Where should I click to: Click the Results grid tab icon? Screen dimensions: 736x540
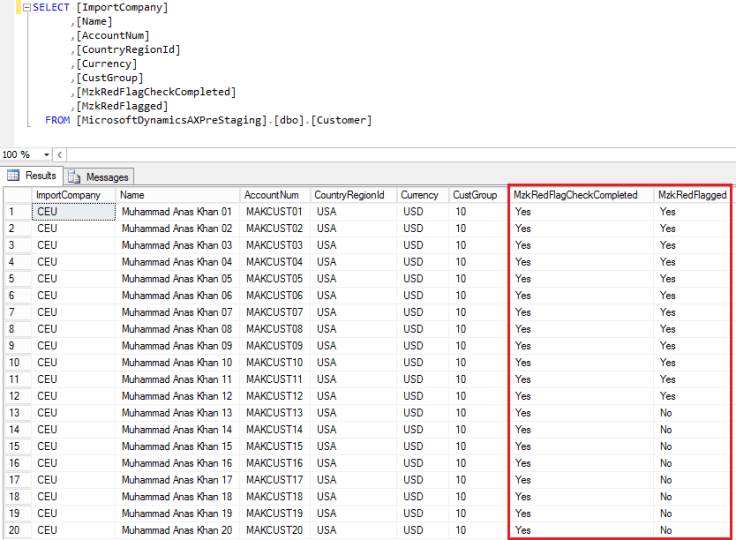(14, 176)
